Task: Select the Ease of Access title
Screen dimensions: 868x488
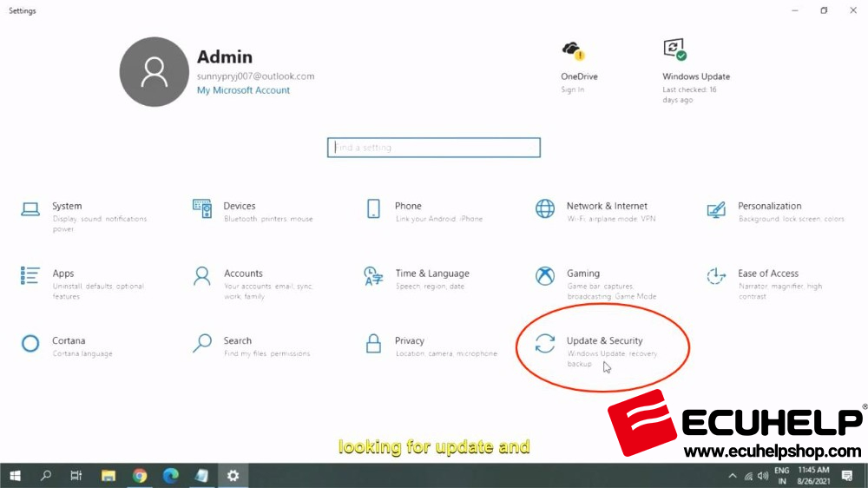Action: tap(768, 273)
